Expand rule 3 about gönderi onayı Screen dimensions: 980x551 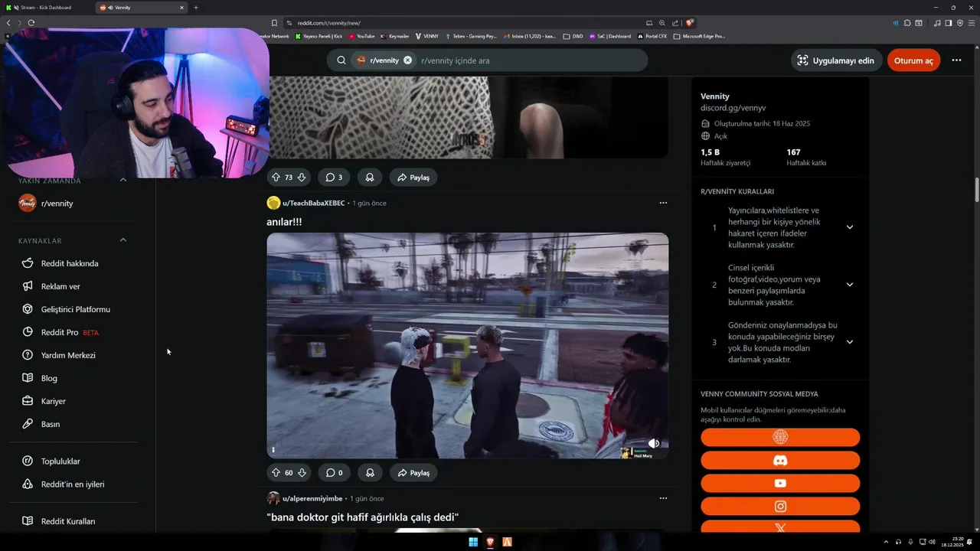pyautogui.click(x=849, y=342)
